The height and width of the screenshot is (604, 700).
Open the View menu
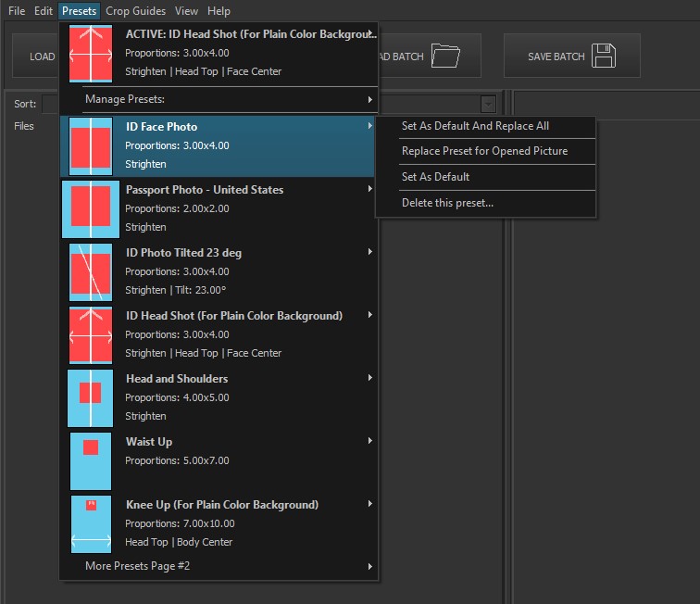coord(186,11)
